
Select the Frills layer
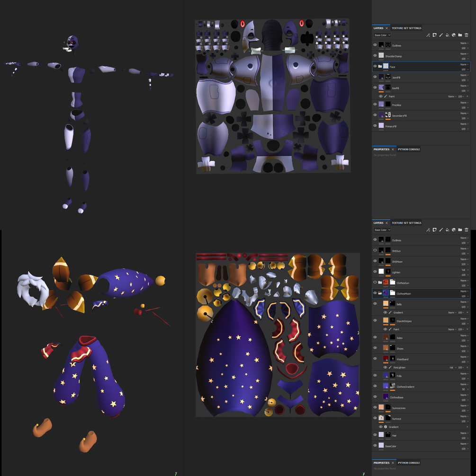(x=421, y=376)
